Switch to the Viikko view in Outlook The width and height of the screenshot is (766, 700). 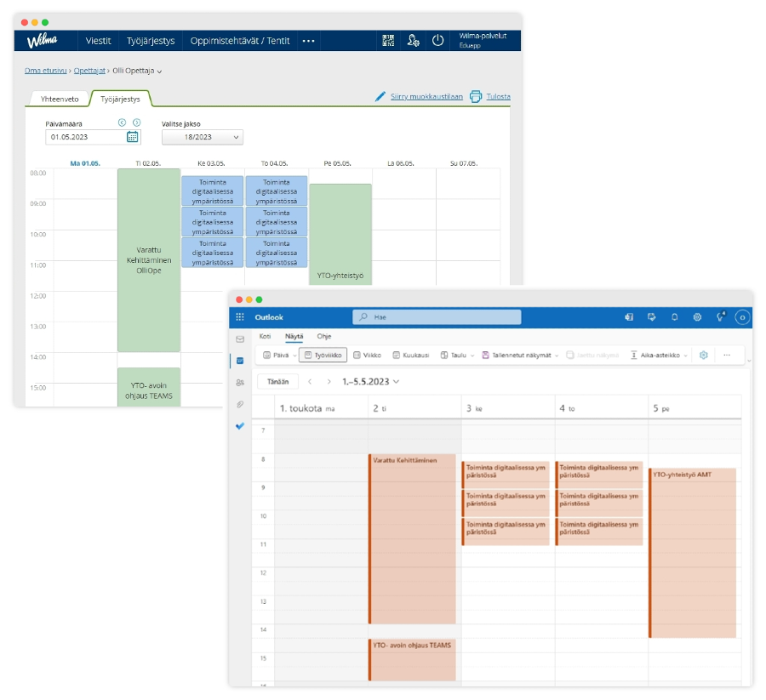[x=368, y=355]
